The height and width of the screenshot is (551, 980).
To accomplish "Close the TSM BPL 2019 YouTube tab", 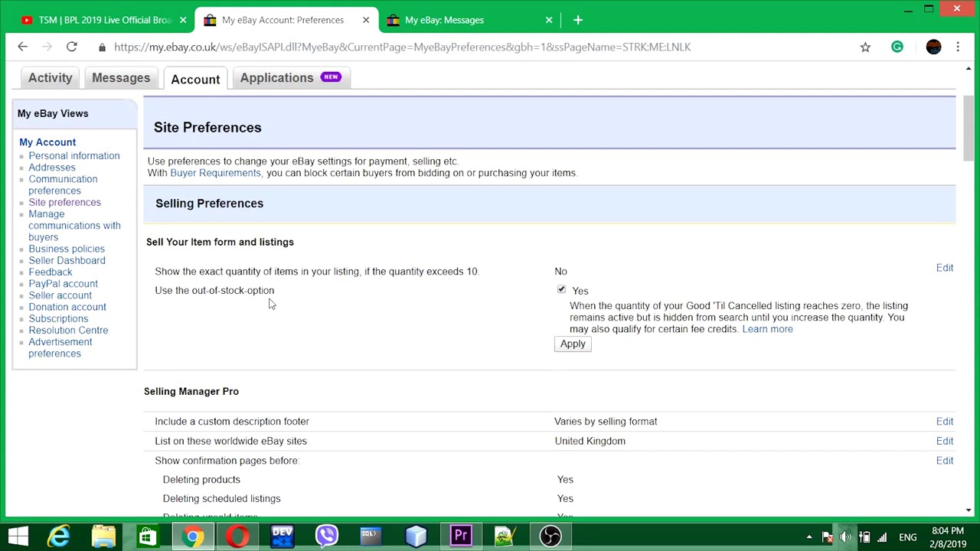I will pos(183,20).
